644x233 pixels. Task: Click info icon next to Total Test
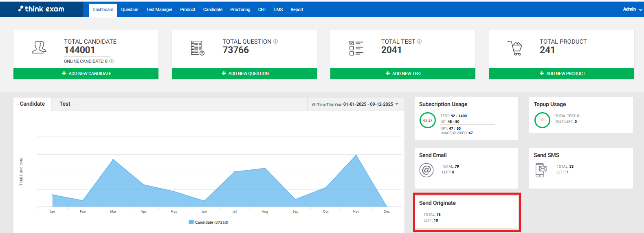[x=420, y=42]
